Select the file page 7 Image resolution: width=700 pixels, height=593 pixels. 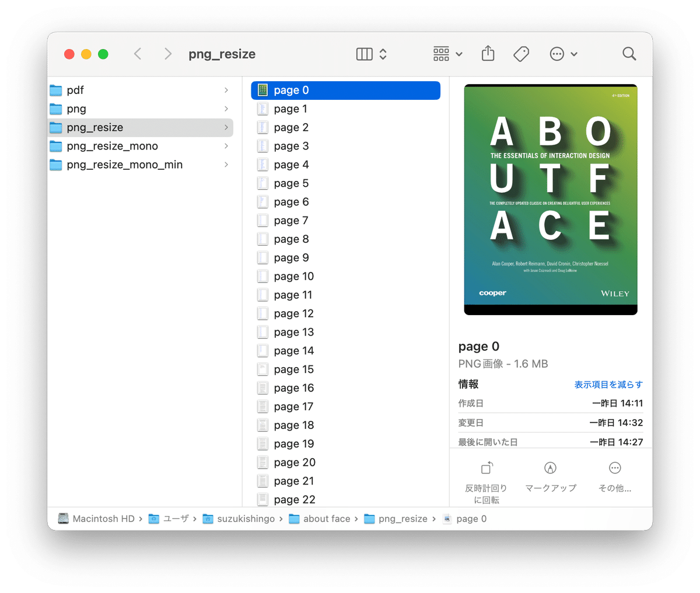(345, 221)
